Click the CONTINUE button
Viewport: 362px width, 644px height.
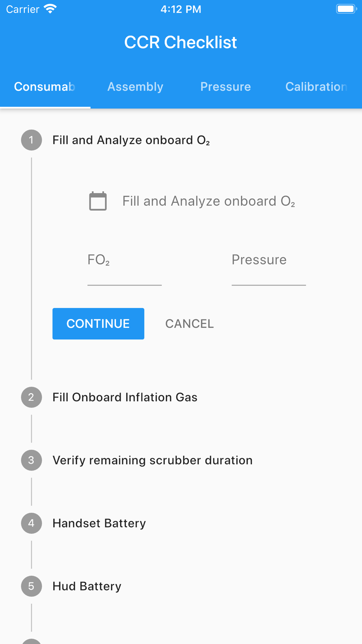coord(98,324)
